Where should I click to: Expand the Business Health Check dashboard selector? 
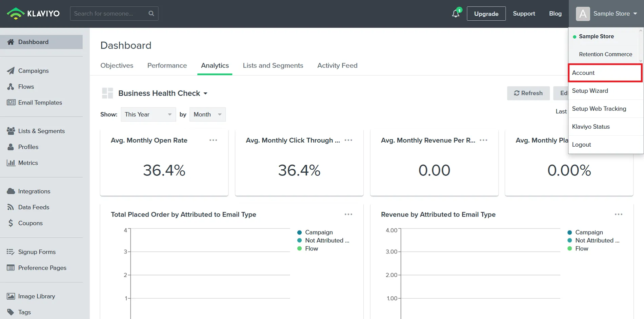point(206,93)
